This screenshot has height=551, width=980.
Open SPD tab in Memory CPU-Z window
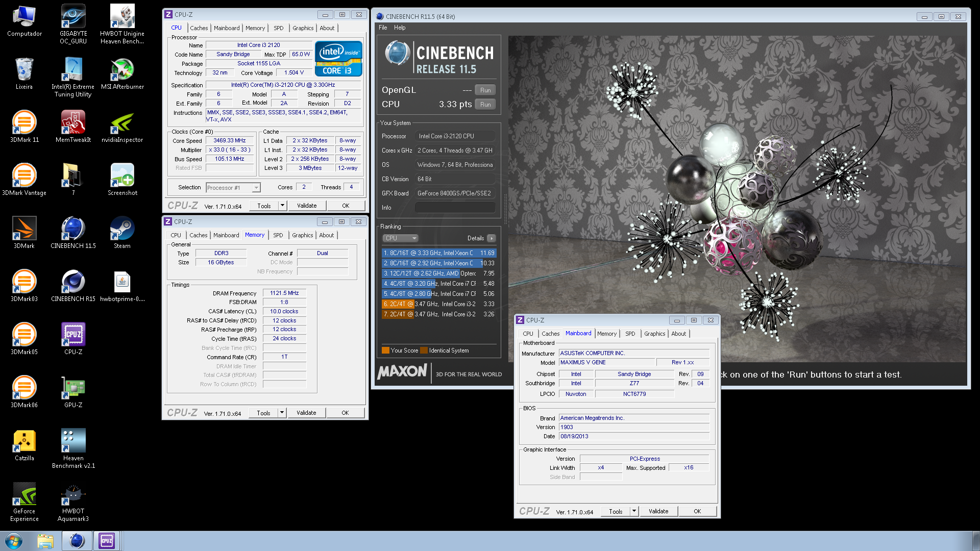pyautogui.click(x=278, y=235)
